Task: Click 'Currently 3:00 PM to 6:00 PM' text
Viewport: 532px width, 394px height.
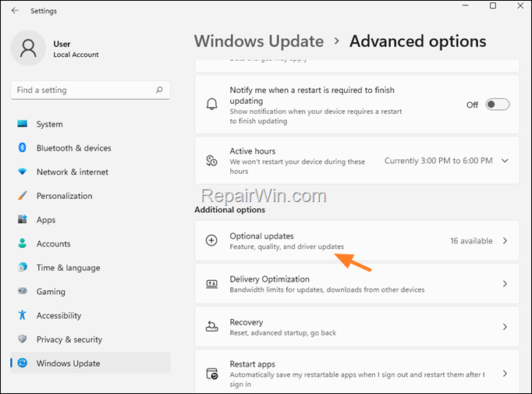Action: (438, 161)
